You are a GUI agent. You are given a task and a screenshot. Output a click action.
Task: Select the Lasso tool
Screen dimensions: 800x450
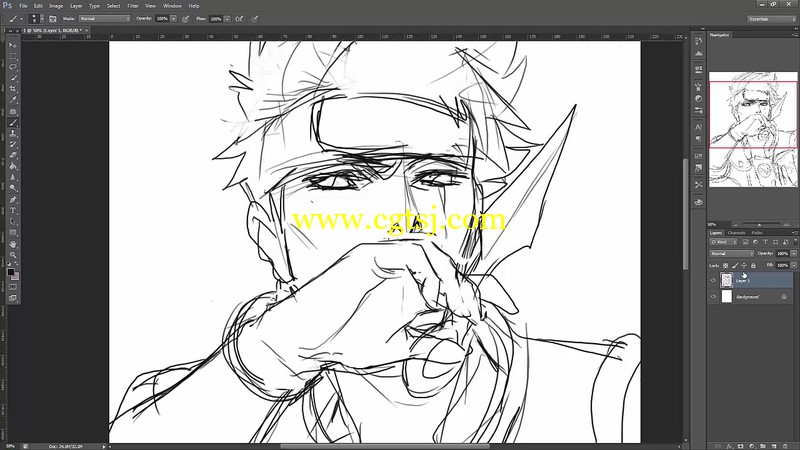[x=13, y=67]
